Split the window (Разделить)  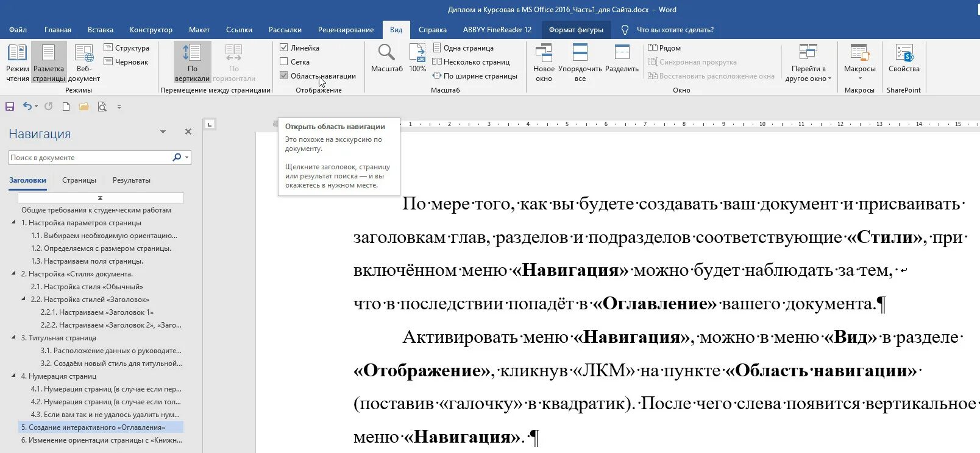622,58
